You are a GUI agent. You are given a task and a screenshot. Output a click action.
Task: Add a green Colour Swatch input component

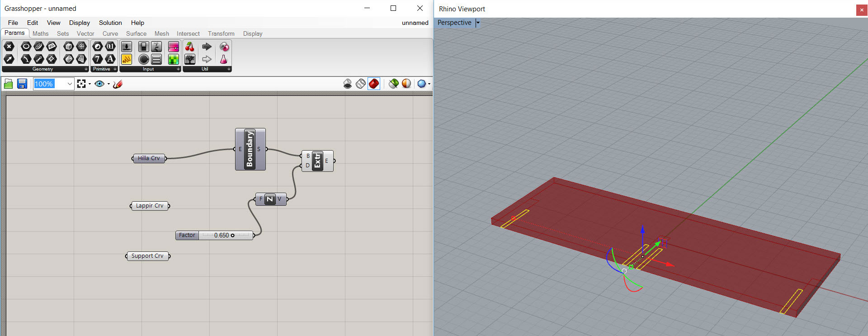coord(174,59)
